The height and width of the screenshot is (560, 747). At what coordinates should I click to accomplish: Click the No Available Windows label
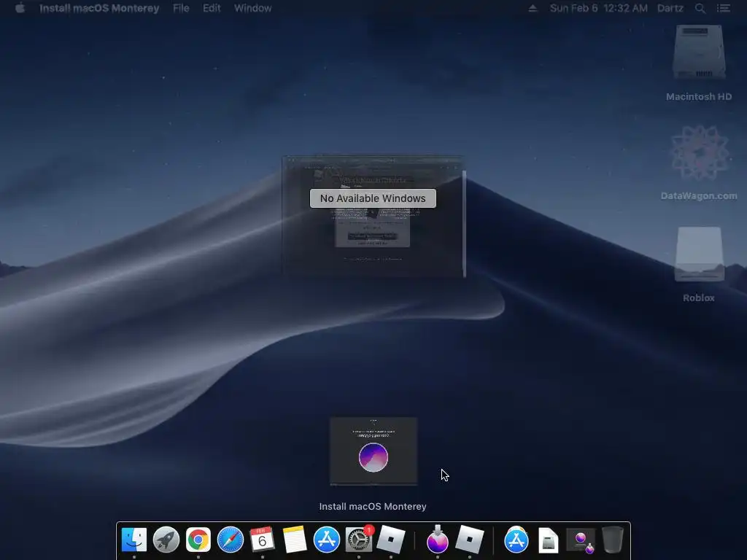tap(373, 198)
